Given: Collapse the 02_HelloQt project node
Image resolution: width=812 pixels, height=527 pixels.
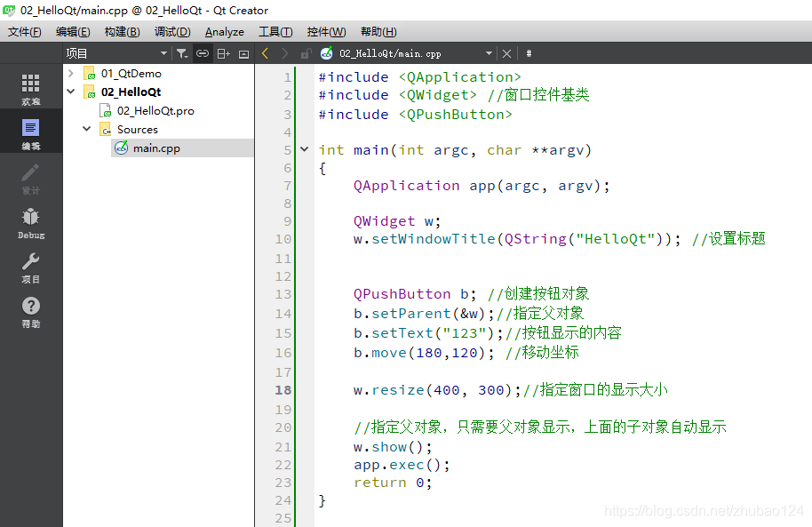Looking at the screenshot, I should point(71,92).
